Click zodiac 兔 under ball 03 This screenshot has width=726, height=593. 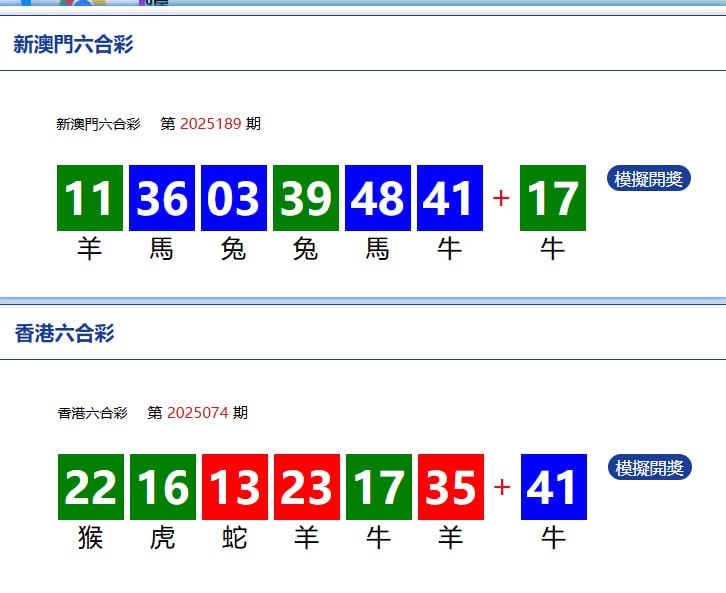(x=233, y=249)
